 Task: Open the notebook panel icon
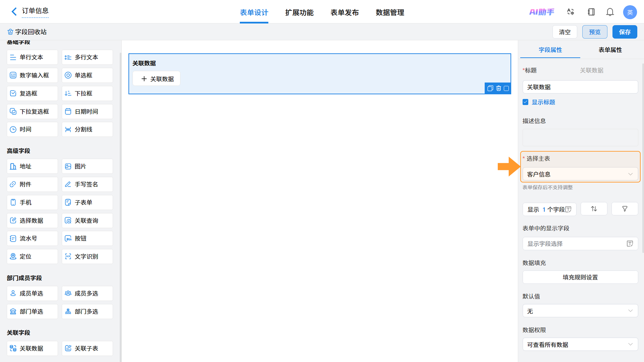tap(591, 12)
